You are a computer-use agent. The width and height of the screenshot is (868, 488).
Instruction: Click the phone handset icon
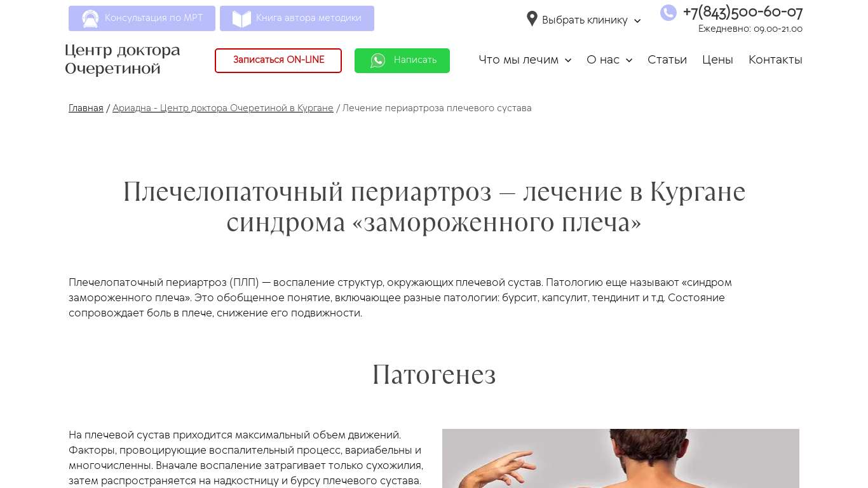point(668,13)
